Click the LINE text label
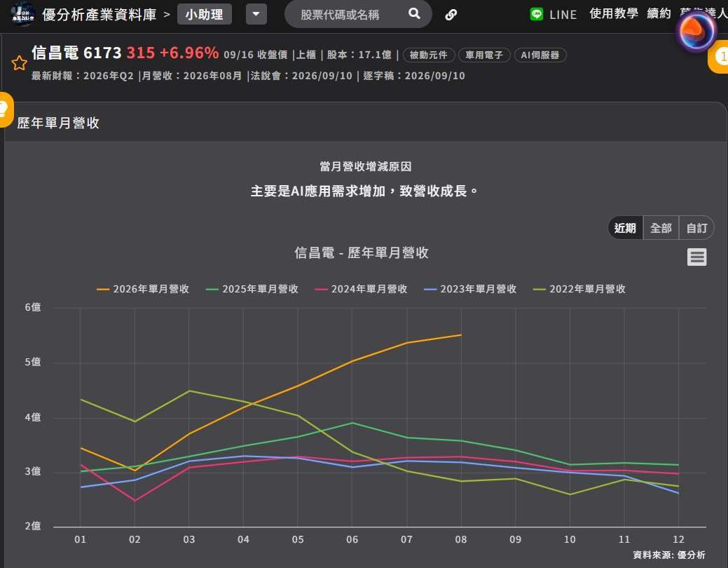728x568 pixels. click(x=563, y=15)
